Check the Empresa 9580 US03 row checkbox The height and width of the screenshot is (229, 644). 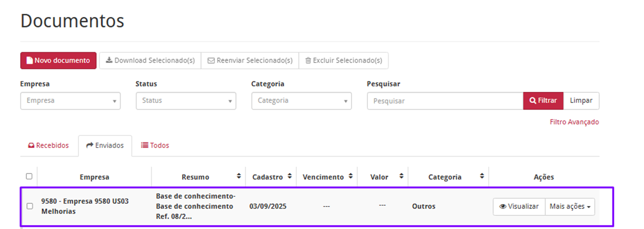point(30,206)
